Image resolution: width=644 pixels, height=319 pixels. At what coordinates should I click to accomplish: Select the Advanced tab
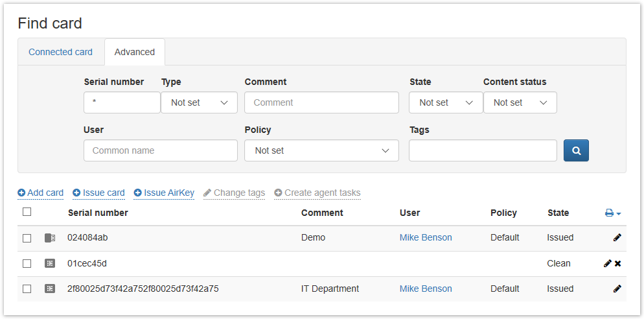[x=135, y=52]
